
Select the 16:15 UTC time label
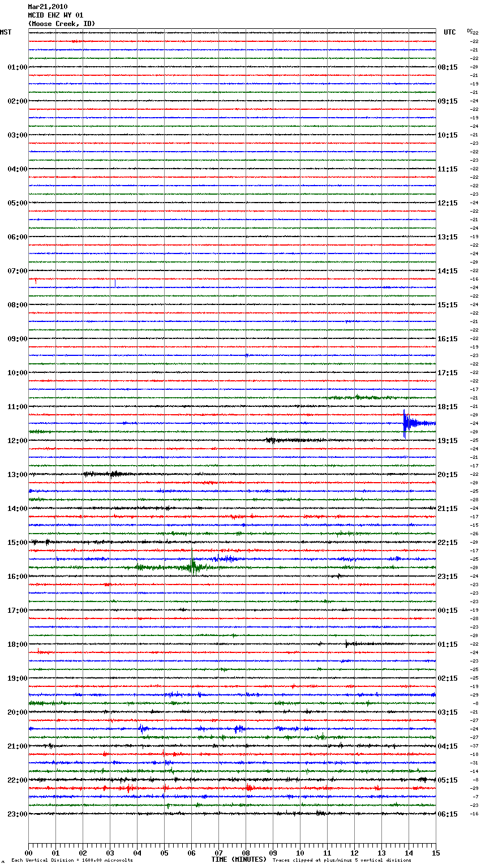tap(448, 339)
